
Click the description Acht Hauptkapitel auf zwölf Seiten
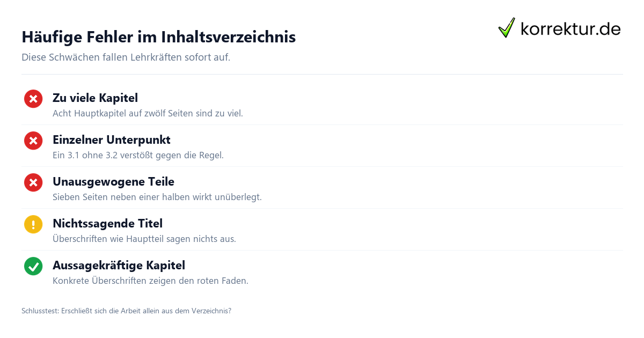[148, 113]
